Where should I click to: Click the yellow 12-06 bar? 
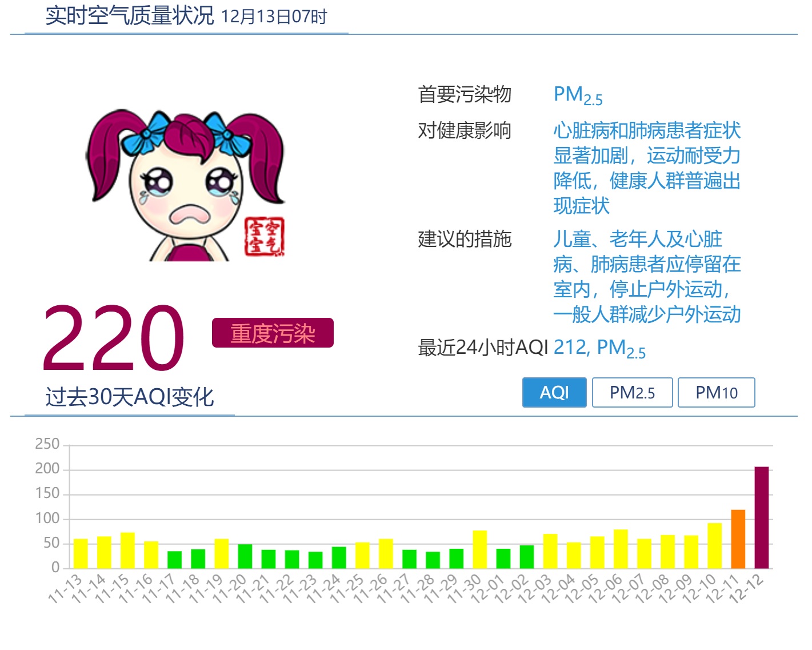click(621, 549)
